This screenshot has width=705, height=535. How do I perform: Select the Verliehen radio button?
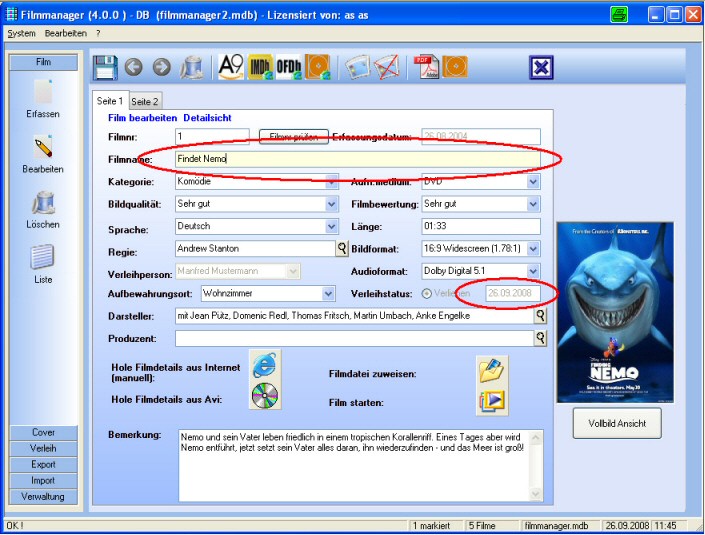pos(428,294)
